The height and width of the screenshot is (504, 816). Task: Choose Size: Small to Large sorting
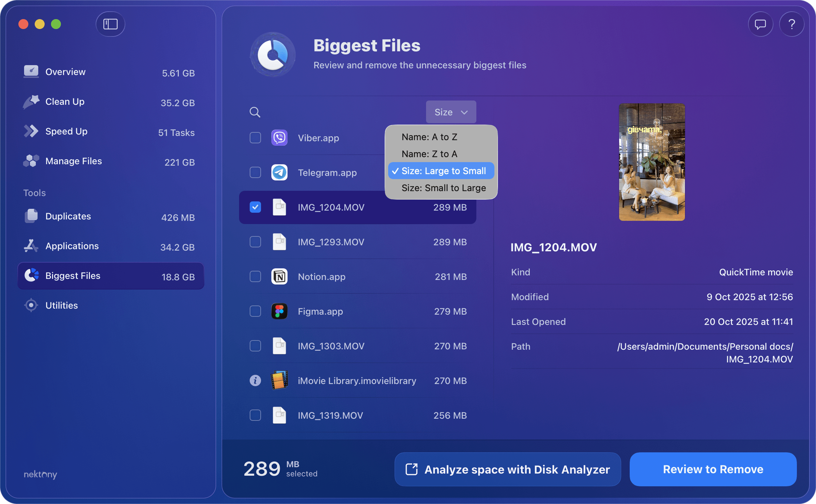tap(443, 188)
